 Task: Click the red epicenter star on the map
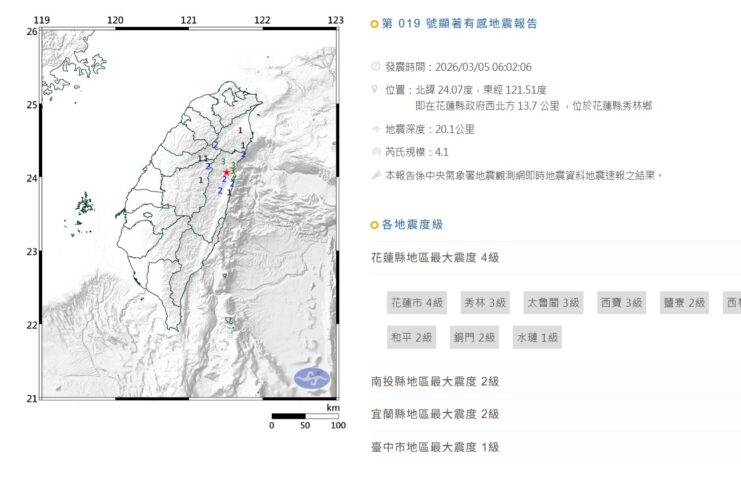point(227,172)
